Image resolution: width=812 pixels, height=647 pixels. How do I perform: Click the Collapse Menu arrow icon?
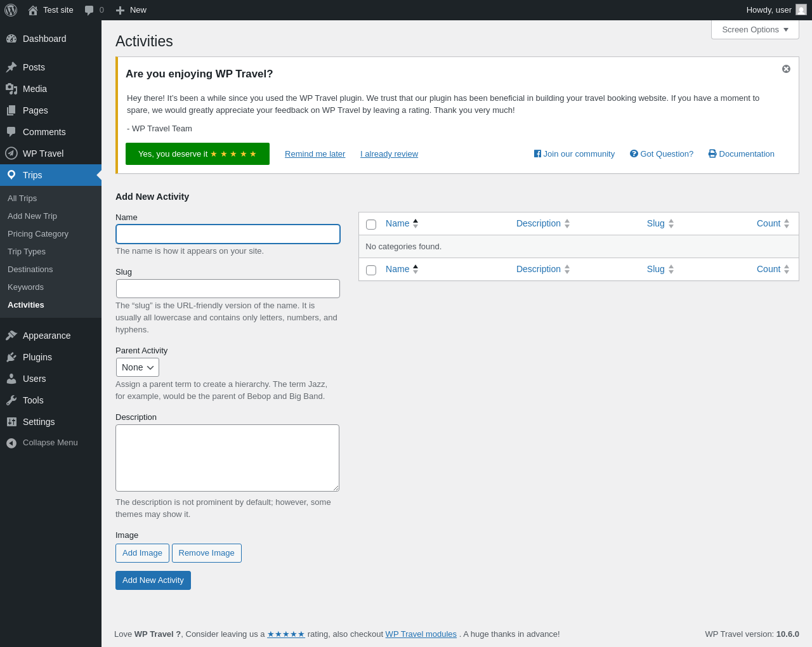pos(11,443)
